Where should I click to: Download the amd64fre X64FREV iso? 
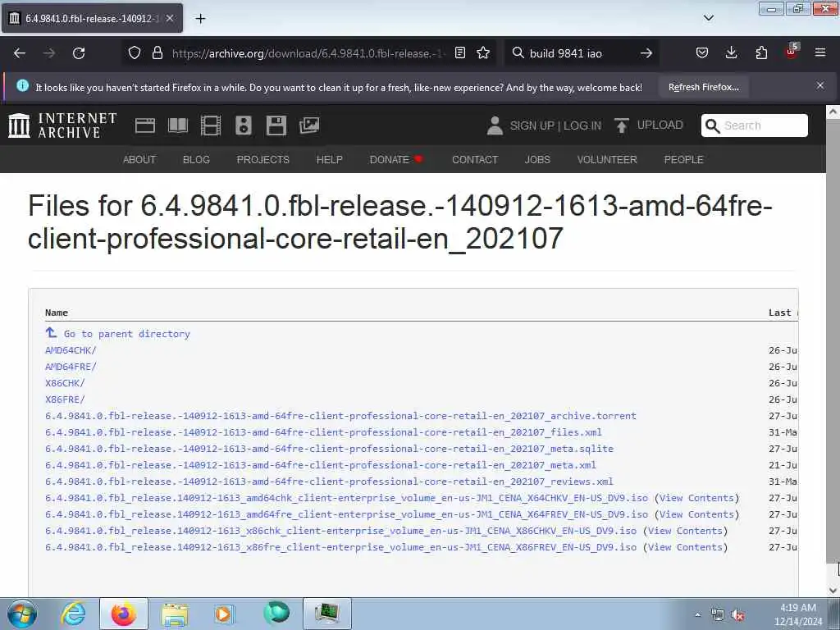[x=347, y=514]
